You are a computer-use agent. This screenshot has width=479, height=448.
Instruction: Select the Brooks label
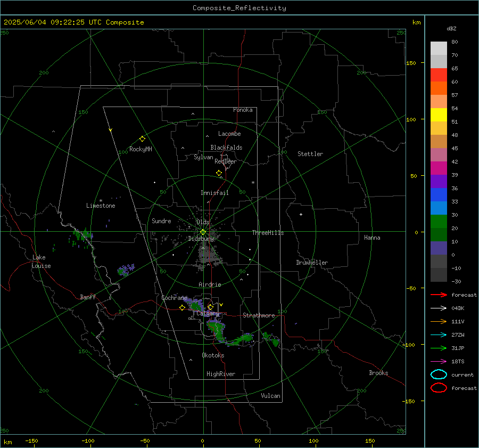click(378, 373)
